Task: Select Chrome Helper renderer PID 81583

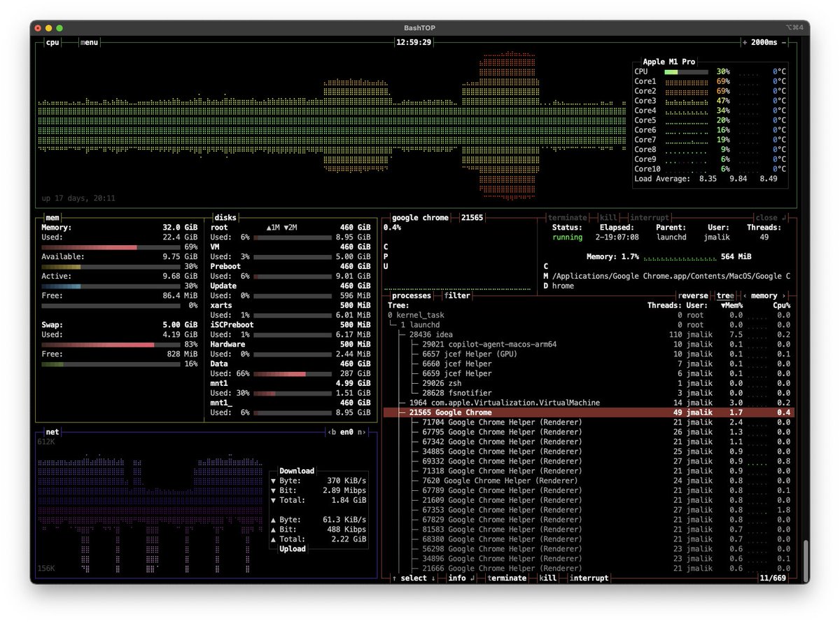Action: (588, 529)
